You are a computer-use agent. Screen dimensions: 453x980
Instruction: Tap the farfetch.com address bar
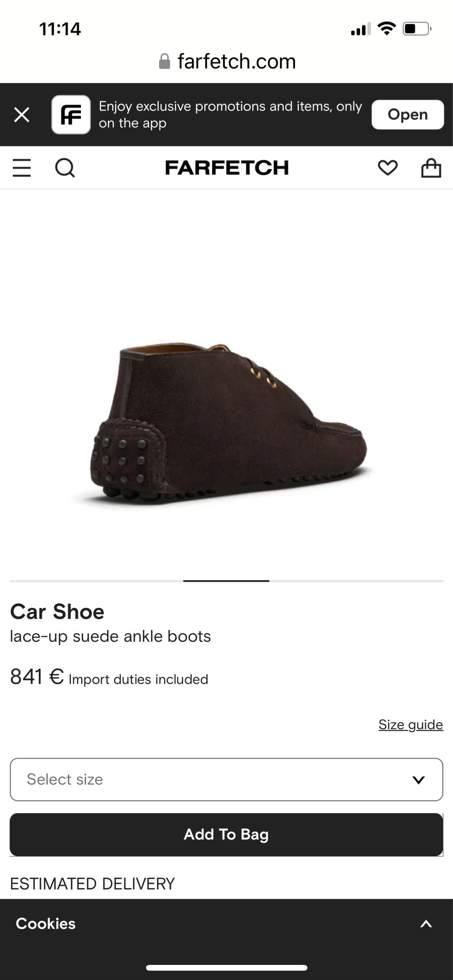tap(227, 61)
